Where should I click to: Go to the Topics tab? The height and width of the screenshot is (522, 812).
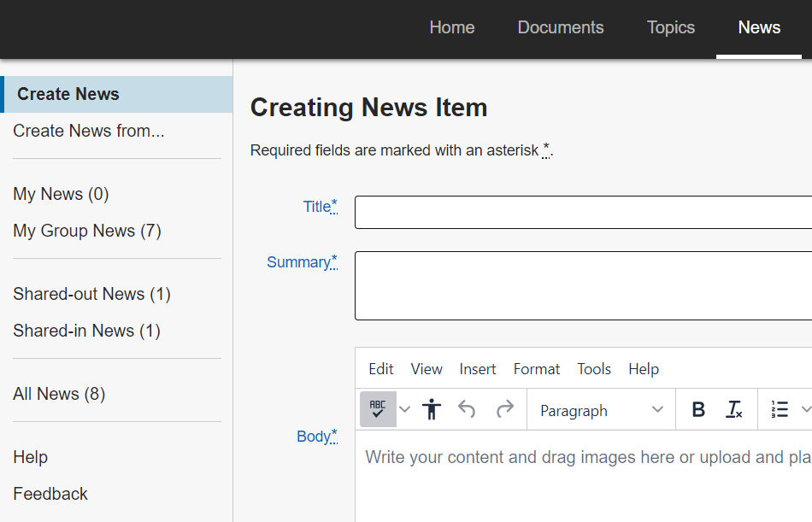pos(671,27)
